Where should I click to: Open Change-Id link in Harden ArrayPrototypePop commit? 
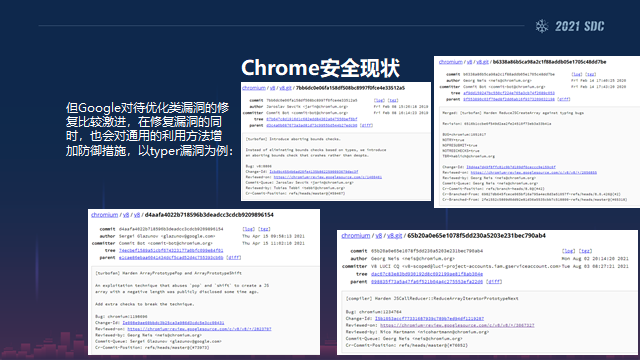pos(173,323)
